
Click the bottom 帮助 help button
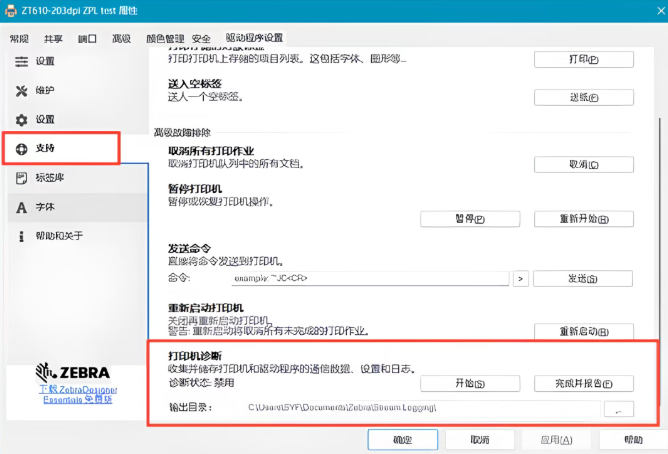[x=633, y=440]
